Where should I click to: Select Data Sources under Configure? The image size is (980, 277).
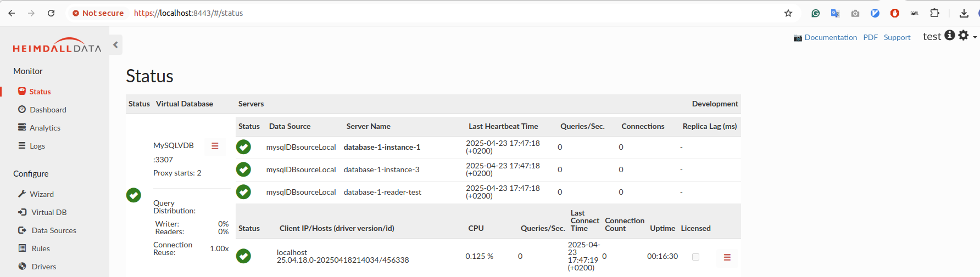click(54, 230)
